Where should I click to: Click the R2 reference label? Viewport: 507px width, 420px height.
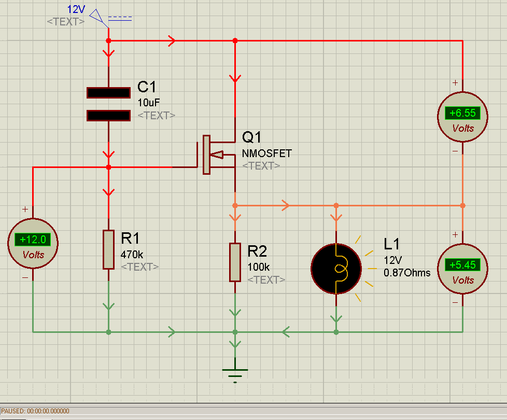pyautogui.click(x=257, y=251)
